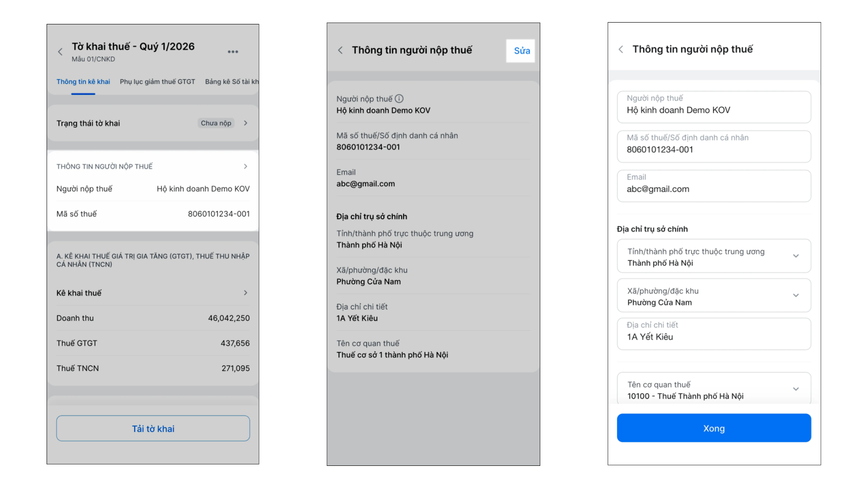Click back arrow beside the Sửa button
Image resolution: width=868 pixels, height=488 pixels.
[340, 50]
